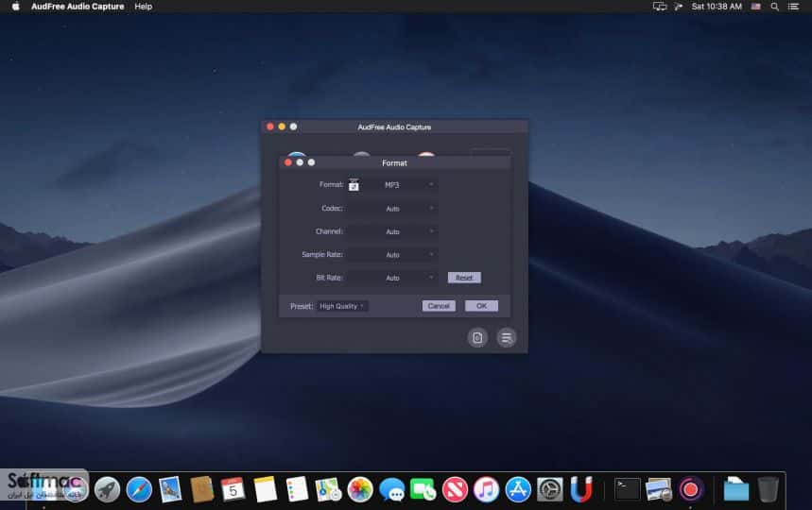
Task: Open Launchpad from the dock
Action: 107,489
